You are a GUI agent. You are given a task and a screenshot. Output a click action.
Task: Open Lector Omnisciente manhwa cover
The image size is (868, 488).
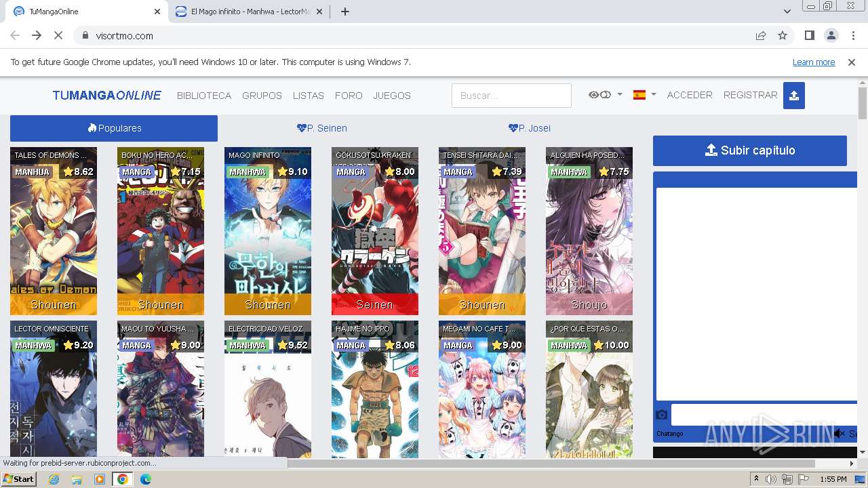click(54, 389)
